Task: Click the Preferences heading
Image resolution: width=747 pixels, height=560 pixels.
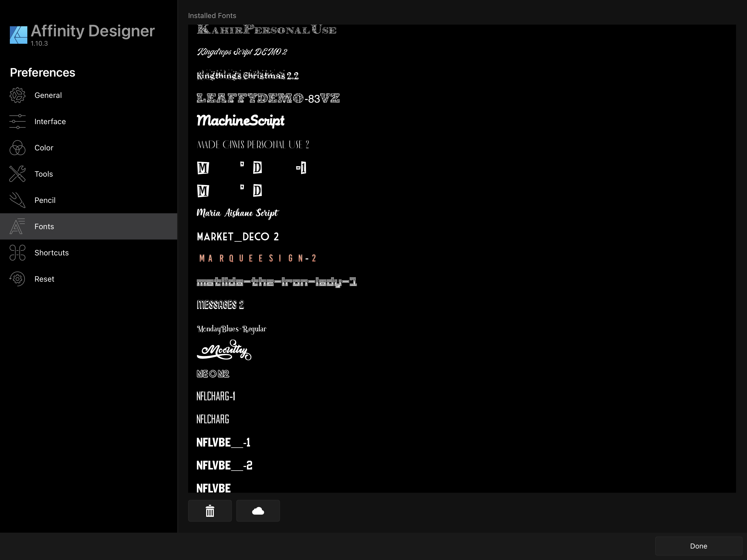Action: point(43,73)
